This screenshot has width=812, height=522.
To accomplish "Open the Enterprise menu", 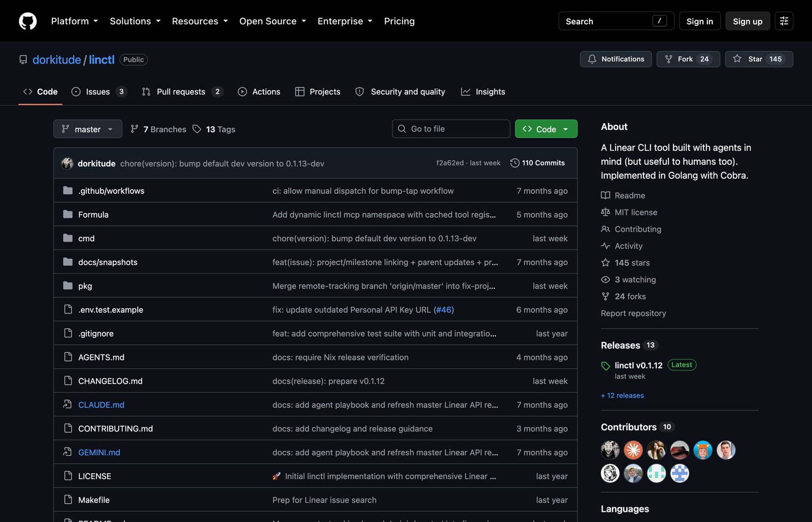I will point(345,21).
